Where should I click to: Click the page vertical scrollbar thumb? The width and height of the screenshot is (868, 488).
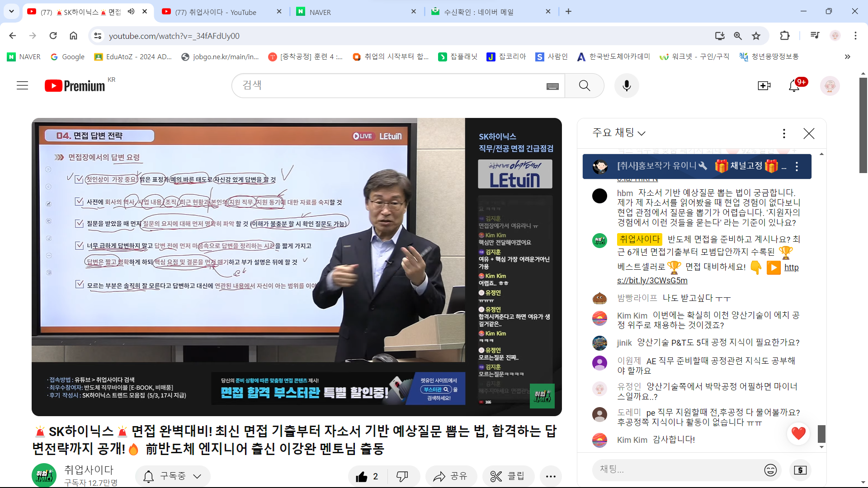pos(863,126)
